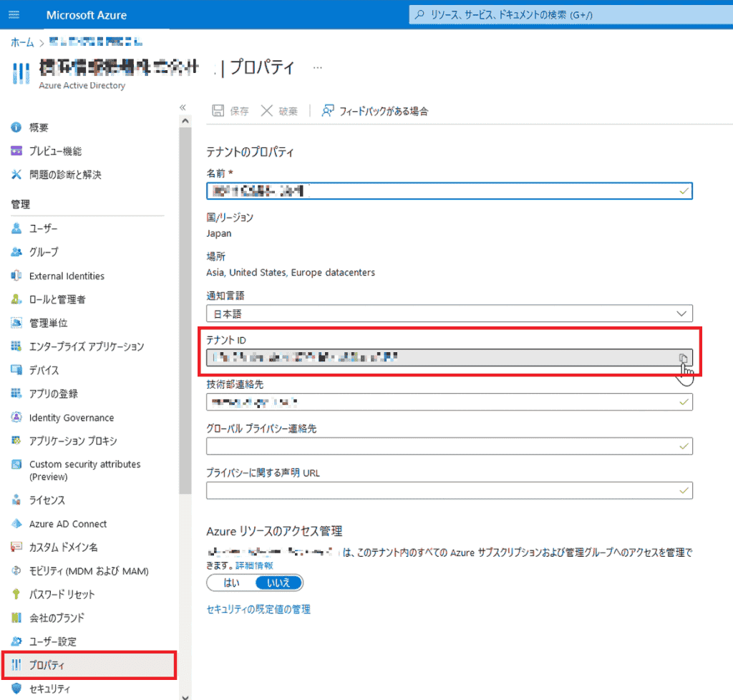This screenshot has width=733, height=700.
Task: Go to ホーム breadcrumb link
Action: 22,42
